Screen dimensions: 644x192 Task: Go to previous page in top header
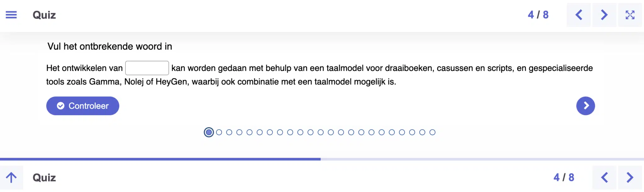point(579,15)
